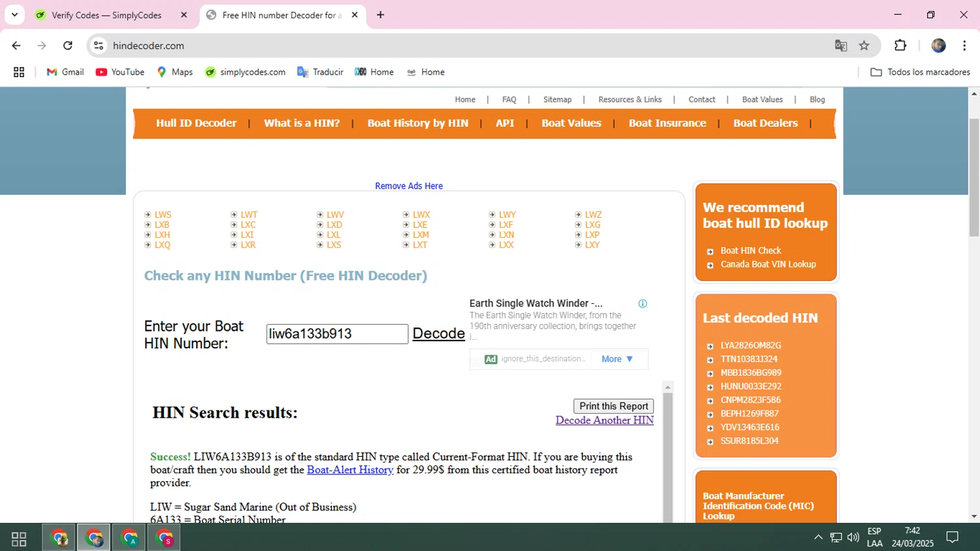Click the Blog top link

click(x=817, y=99)
